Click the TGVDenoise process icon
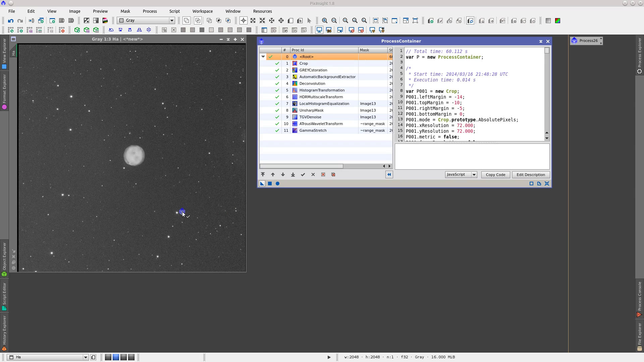The image size is (644, 362). tap(294, 117)
